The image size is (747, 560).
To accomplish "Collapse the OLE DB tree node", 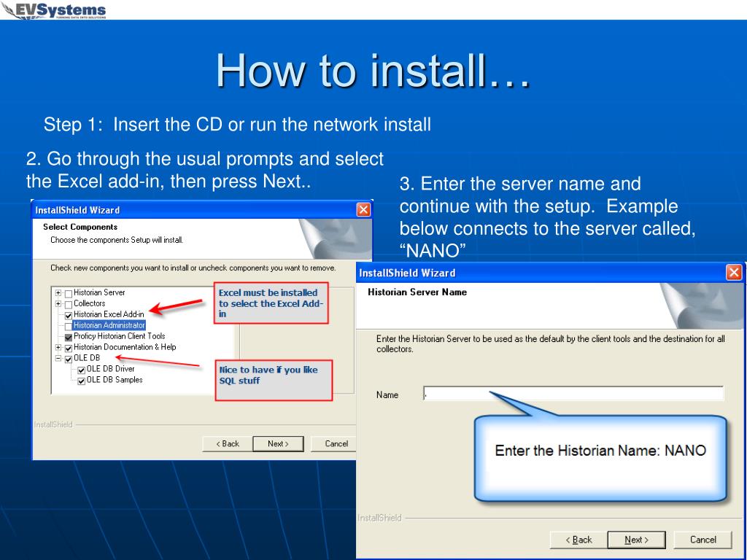I will [x=58, y=359].
